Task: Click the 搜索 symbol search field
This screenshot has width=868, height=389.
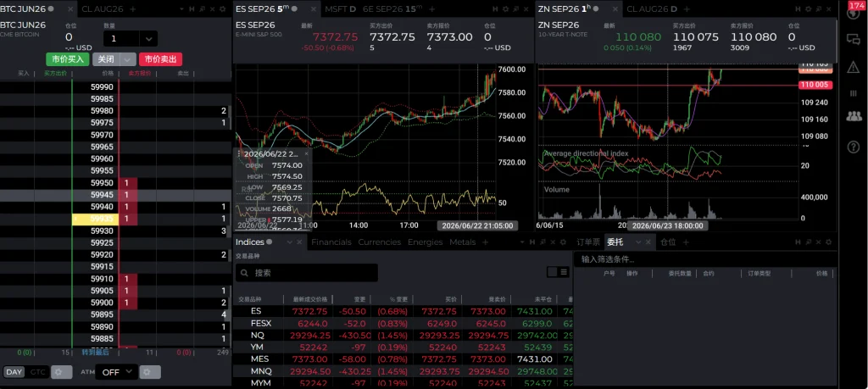Action: point(307,273)
